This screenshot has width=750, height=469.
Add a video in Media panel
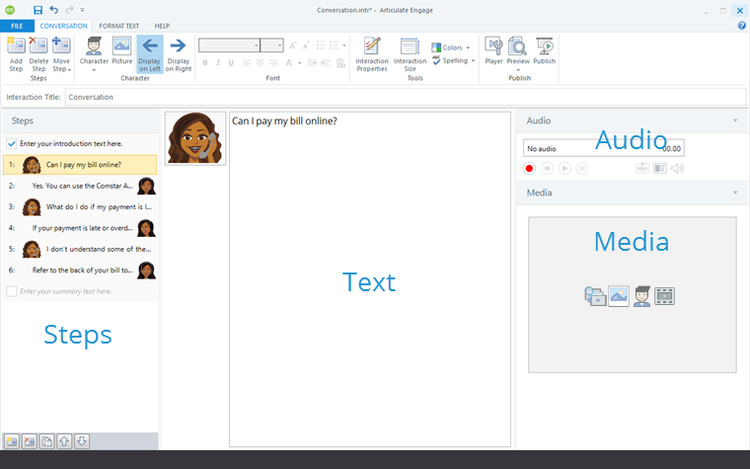pyautogui.click(x=665, y=296)
